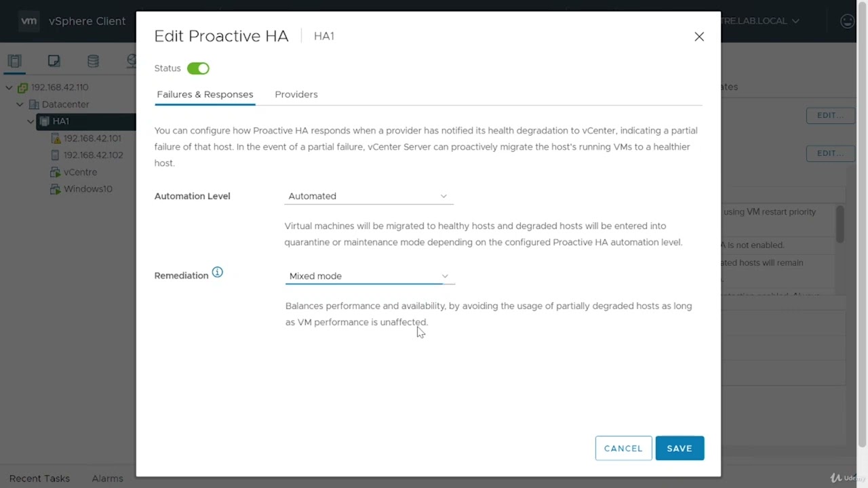Click the HA1 dialog subtitle text
868x488 pixels.
point(324,36)
